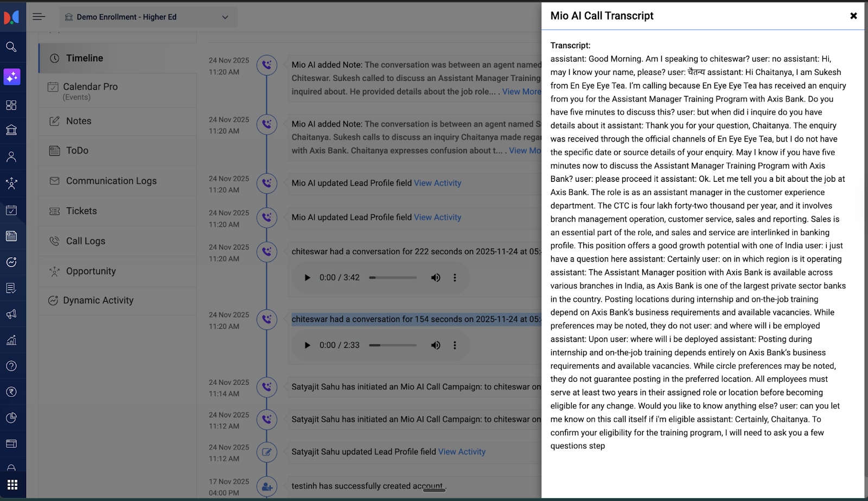868x501 pixels.
Task: Play the 3:42 call recording
Action: pyautogui.click(x=308, y=278)
